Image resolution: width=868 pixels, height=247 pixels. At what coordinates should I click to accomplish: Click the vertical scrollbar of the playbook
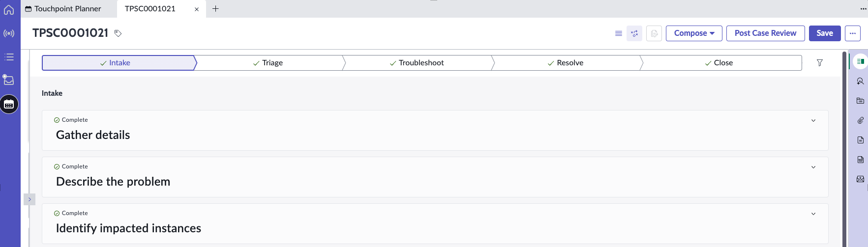[844, 147]
